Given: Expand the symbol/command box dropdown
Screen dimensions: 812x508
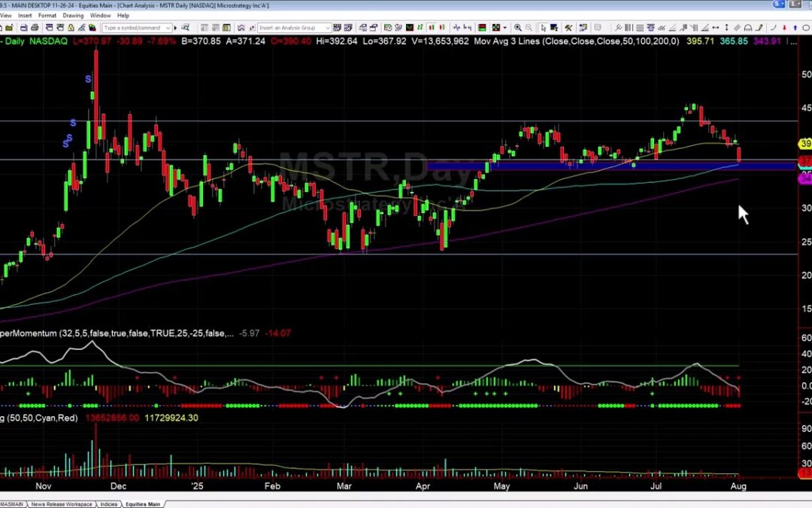Looking at the screenshot, I should click(x=168, y=28).
